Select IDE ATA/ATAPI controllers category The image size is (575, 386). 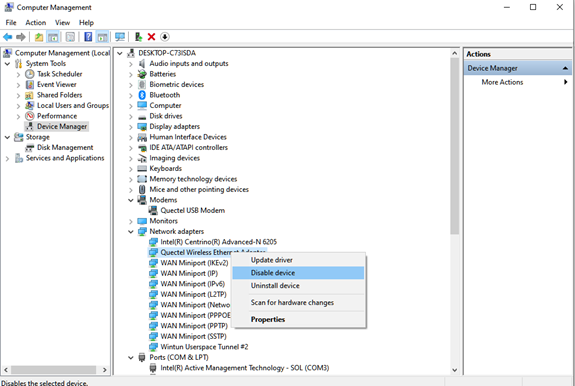coord(188,147)
